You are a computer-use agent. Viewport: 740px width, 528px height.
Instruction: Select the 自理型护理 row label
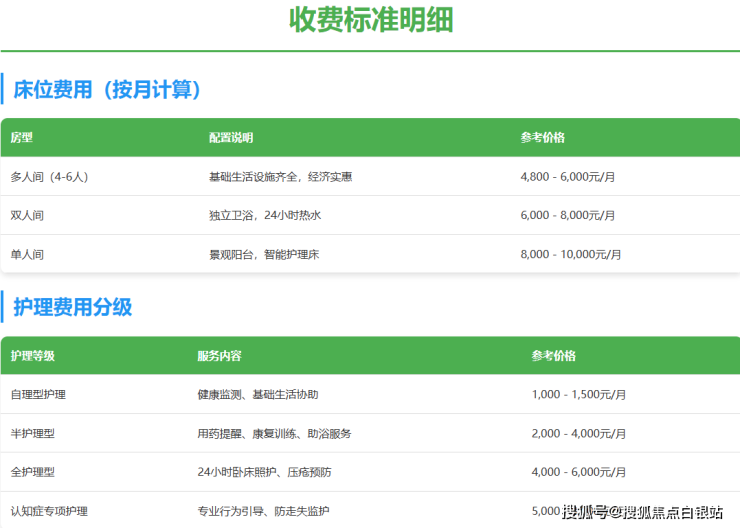click(x=38, y=395)
